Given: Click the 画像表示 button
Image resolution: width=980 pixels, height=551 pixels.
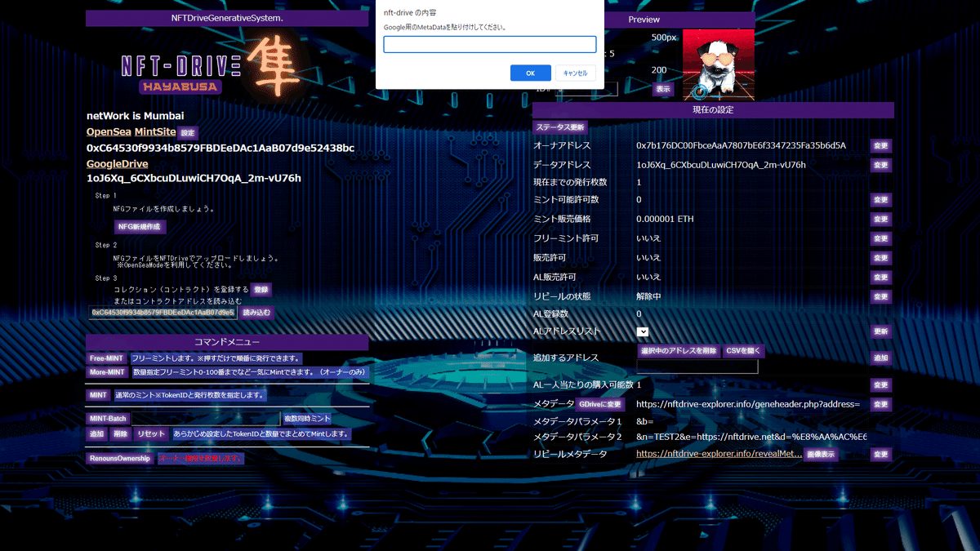Looking at the screenshot, I should [x=821, y=454].
